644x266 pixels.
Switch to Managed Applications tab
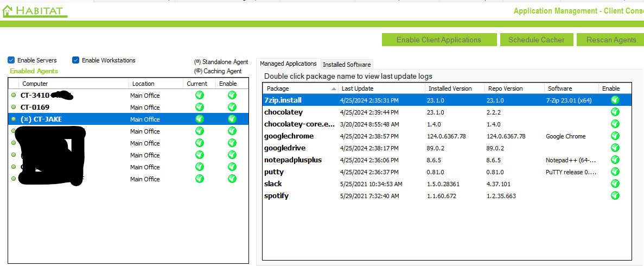tap(288, 64)
